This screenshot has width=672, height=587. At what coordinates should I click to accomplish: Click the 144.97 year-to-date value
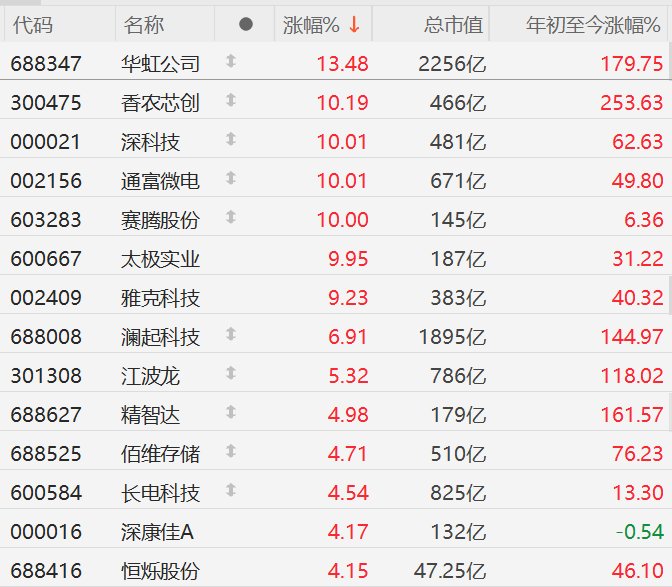[632, 337]
